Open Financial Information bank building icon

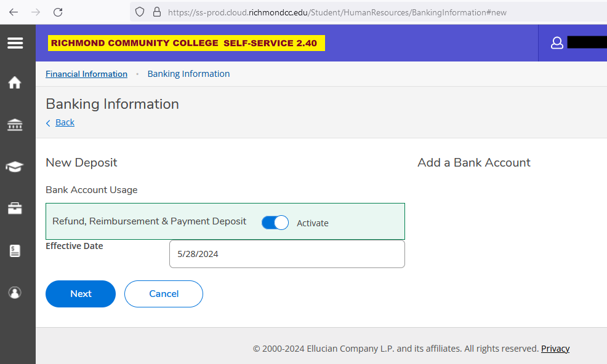(15, 125)
